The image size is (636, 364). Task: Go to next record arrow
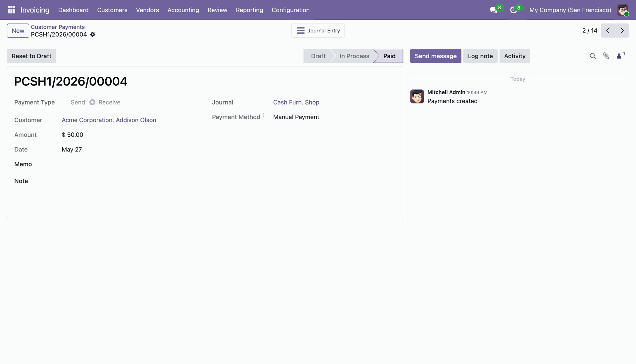pyautogui.click(x=622, y=30)
